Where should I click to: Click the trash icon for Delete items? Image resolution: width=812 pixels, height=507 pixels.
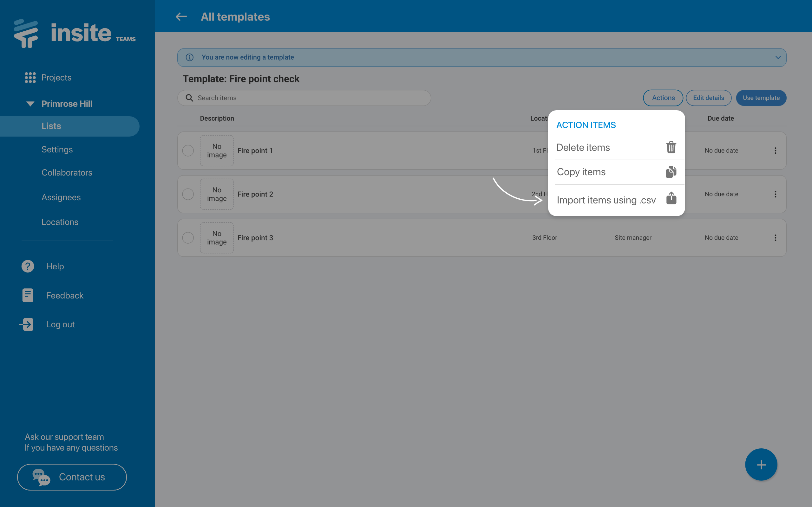[671, 147]
